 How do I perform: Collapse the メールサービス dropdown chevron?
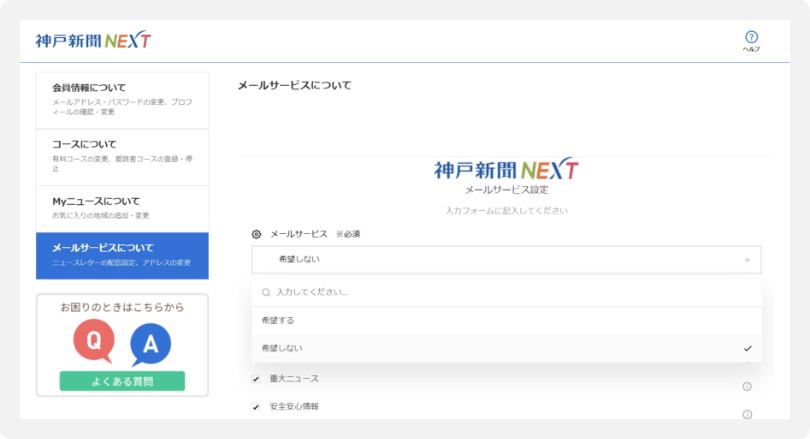coord(747,260)
